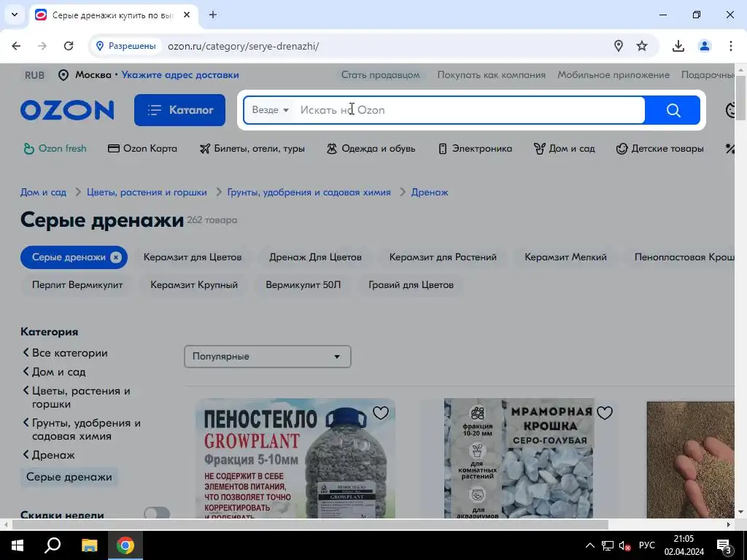
Task: Click the OZON logo
Action: pos(67,110)
